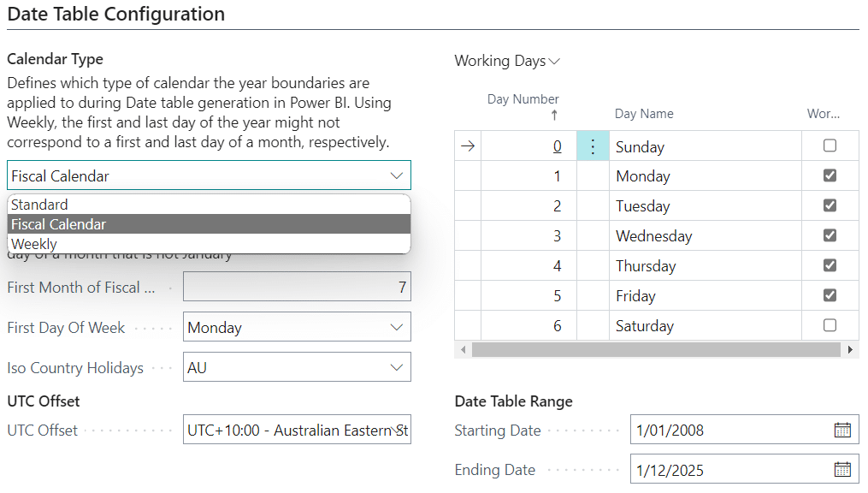This screenshot has height=493, width=868.
Task: Sort by the Day Number column header
Action: [523, 99]
